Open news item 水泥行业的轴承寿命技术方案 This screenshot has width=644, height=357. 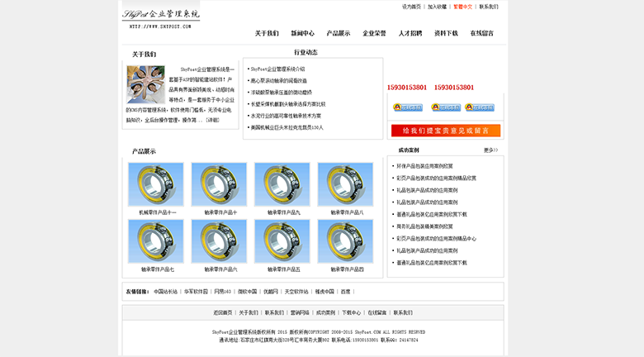tap(286, 116)
